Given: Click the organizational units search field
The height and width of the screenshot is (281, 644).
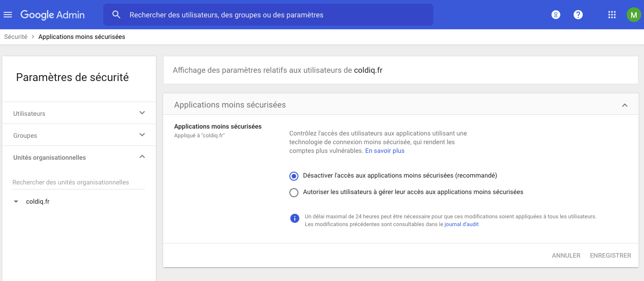Looking at the screenshot, I should point(78,182).
